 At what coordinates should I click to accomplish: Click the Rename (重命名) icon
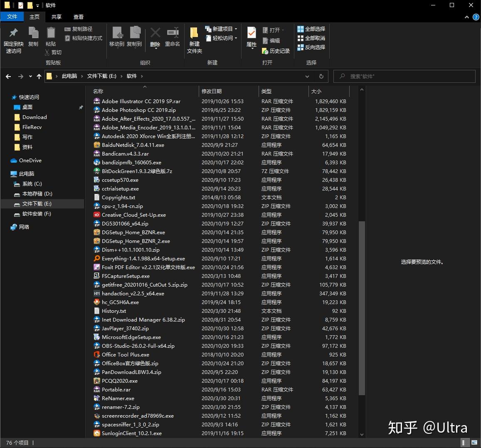coord(173,32)
